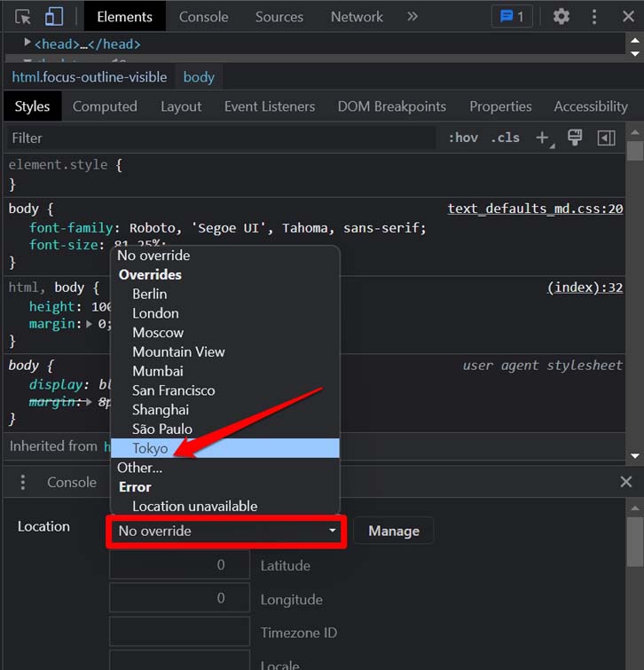Show more DevTools tabs chevron
This screenshot has width=644, height=670.
click(x=412, y=17)
